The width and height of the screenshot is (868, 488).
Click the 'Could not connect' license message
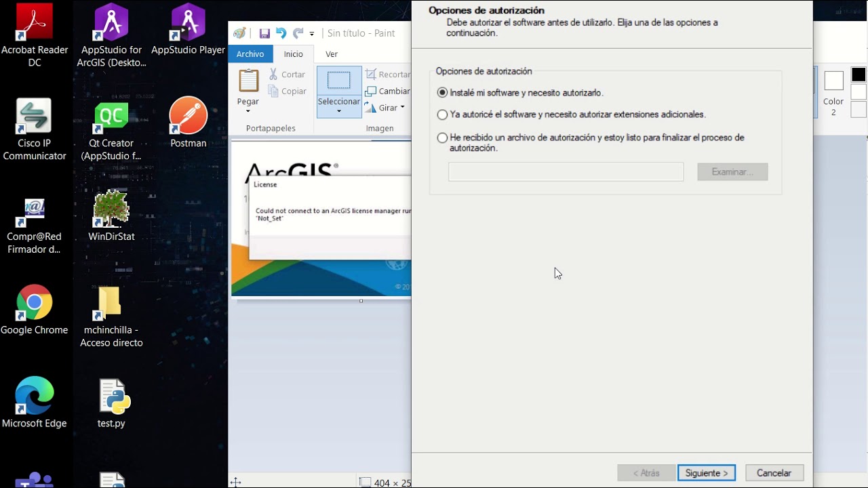(x=333, y=214)
